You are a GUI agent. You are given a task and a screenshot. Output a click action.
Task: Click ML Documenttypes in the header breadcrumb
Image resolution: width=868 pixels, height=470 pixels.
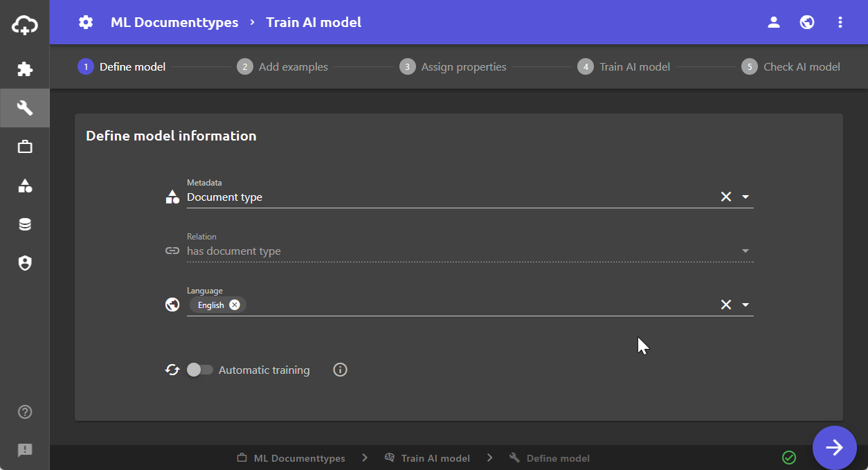[x=174, y=22]
